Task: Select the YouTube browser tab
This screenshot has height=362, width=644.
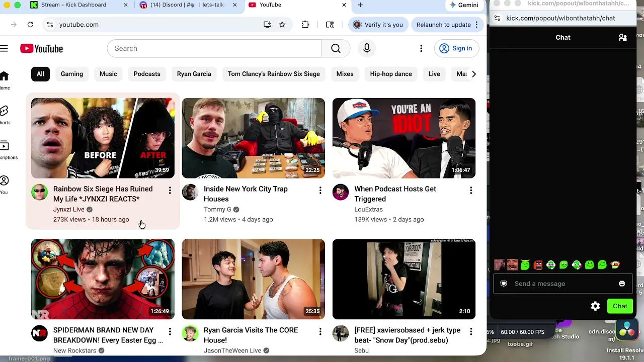Action: [297, 5]
